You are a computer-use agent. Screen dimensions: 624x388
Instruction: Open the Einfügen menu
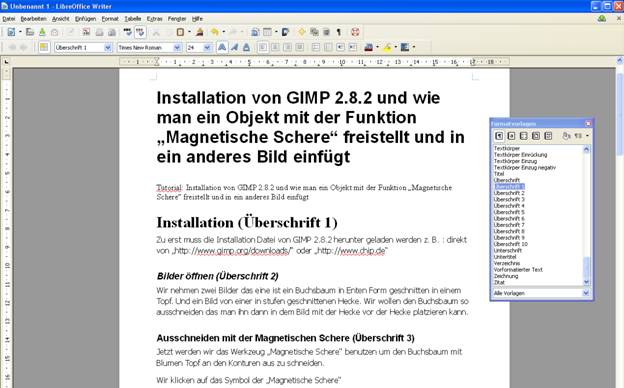(x=86, y=19)
